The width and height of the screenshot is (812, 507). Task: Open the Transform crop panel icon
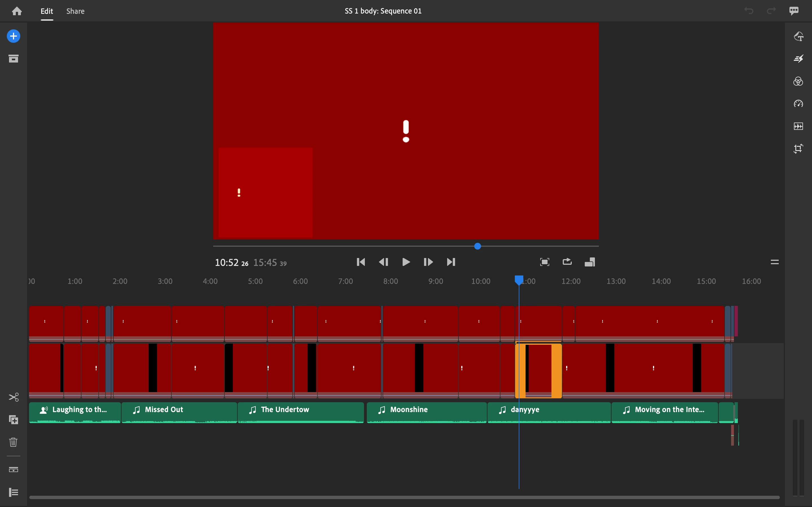(x=798, y=148)
